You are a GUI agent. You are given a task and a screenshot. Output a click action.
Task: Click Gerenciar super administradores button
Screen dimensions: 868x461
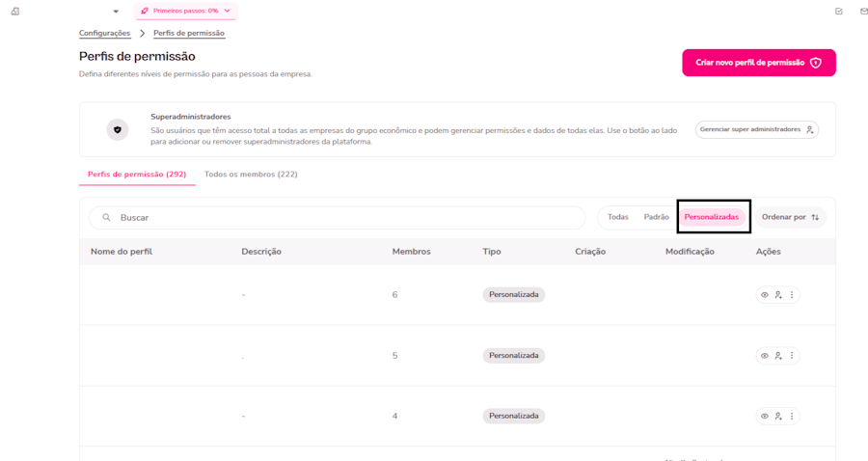(757, 129)
